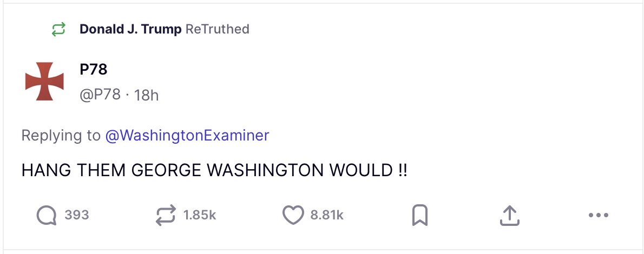Open the post's 18h timestamp
The width and height of the screenshot is (644, 254).
coord(146,95)
